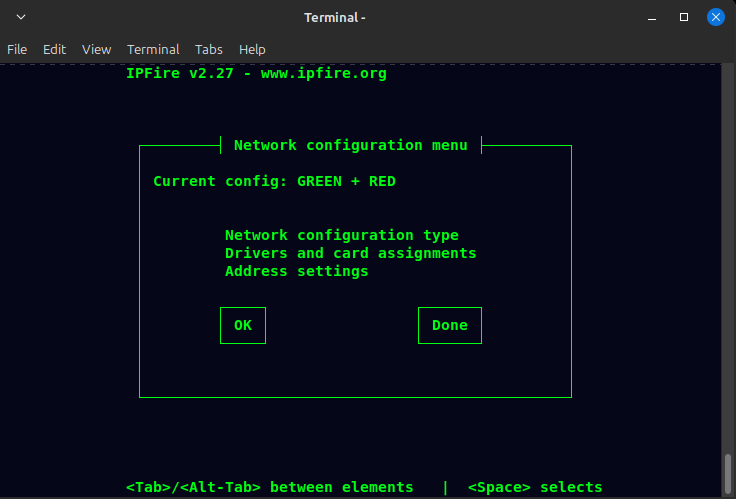The image size is (736, 499).
Task: Open the Terminal menu
Action: [153, 49]
